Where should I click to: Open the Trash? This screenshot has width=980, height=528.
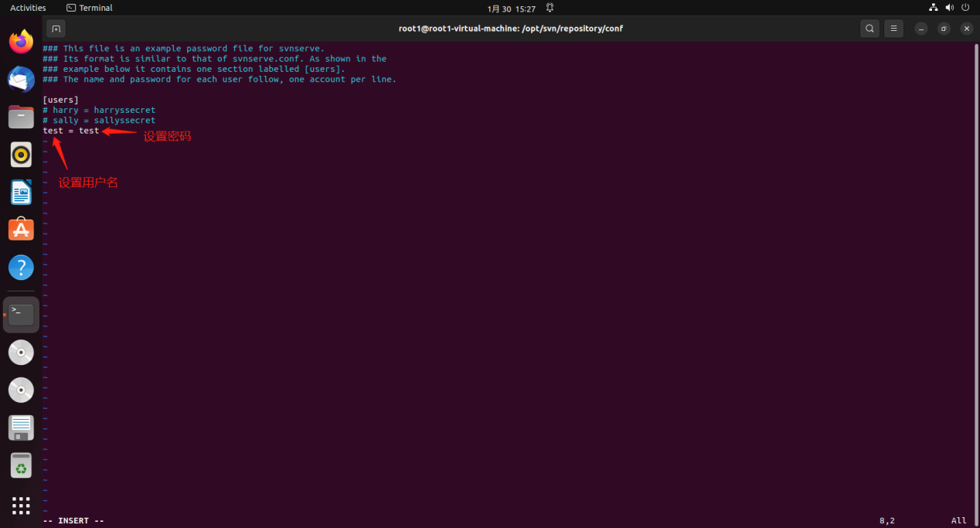pos(21,466)
